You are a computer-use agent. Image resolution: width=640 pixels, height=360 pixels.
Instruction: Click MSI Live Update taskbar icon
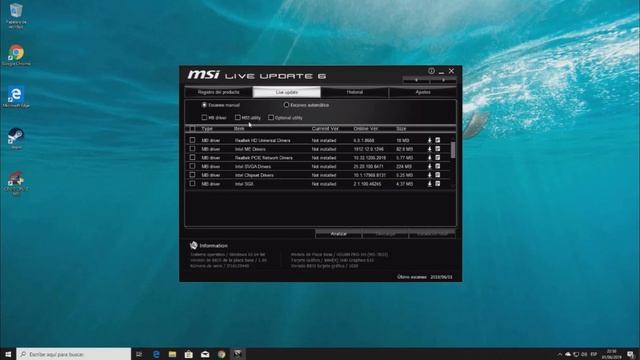(238, 354)
